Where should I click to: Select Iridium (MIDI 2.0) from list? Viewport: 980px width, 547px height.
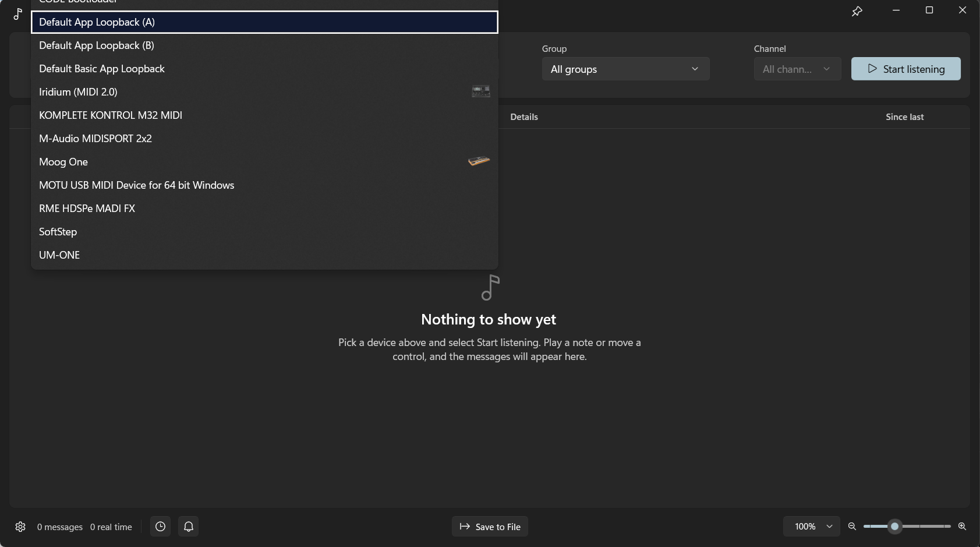264,92
